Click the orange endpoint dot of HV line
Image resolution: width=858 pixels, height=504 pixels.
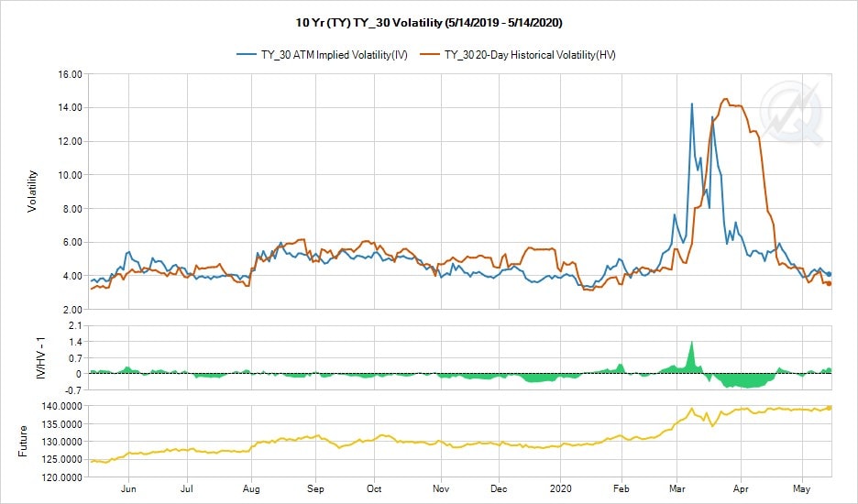[830, 283]
